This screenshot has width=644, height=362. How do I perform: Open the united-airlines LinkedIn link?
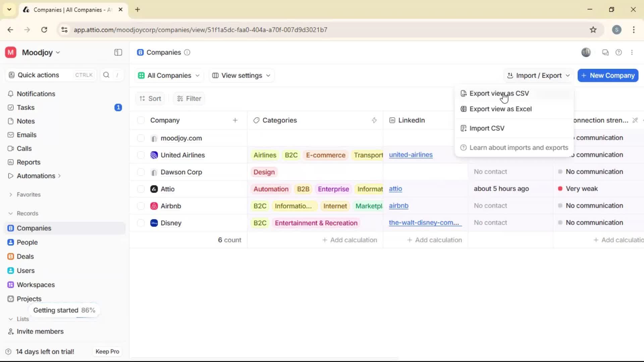[411, 155]
